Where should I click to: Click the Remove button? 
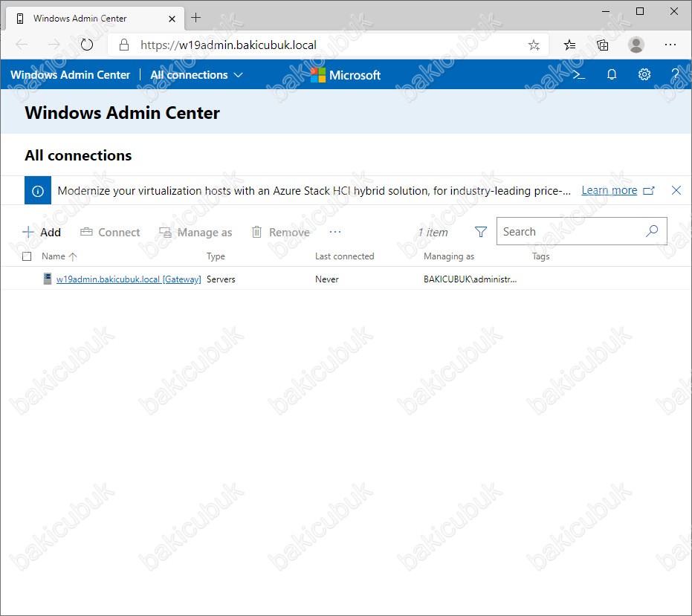(x=281, y=232)
